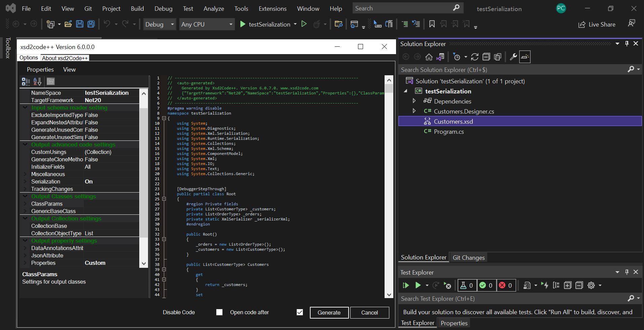Expand the TrackingChanges property row

pyautogui.click(x=25, y=189)
